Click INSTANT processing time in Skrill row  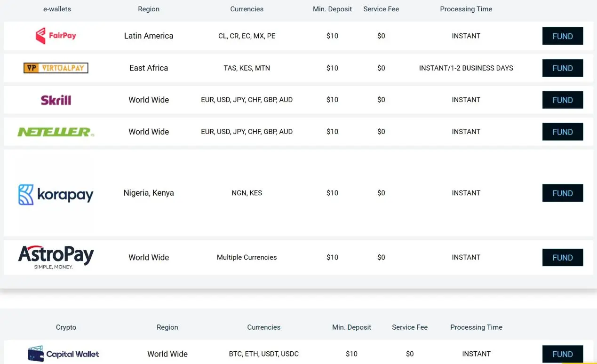point(466,100)
